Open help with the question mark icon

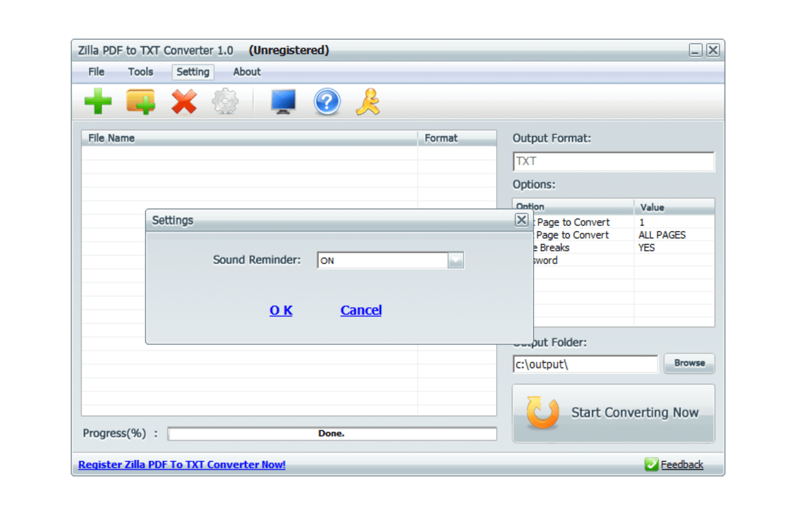click(x=326, y=102)
